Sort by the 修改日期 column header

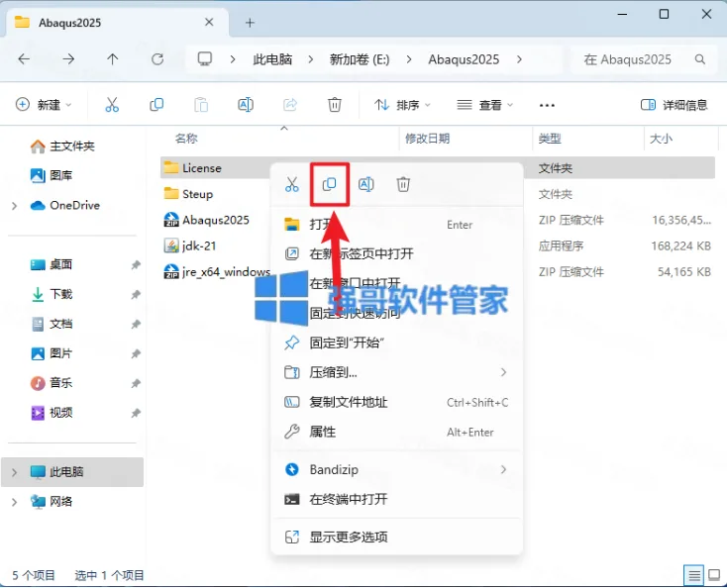click(428, 138)
